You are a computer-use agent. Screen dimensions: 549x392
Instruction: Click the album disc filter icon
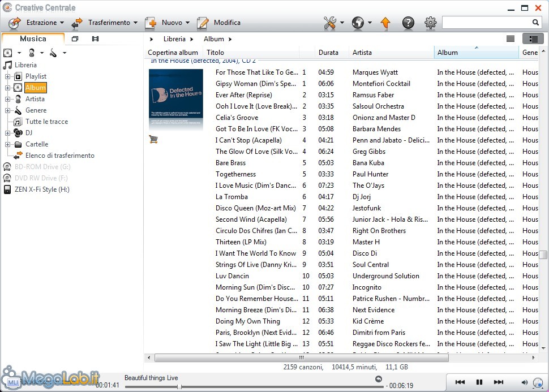pyautogui.click(x=8, y=53)
